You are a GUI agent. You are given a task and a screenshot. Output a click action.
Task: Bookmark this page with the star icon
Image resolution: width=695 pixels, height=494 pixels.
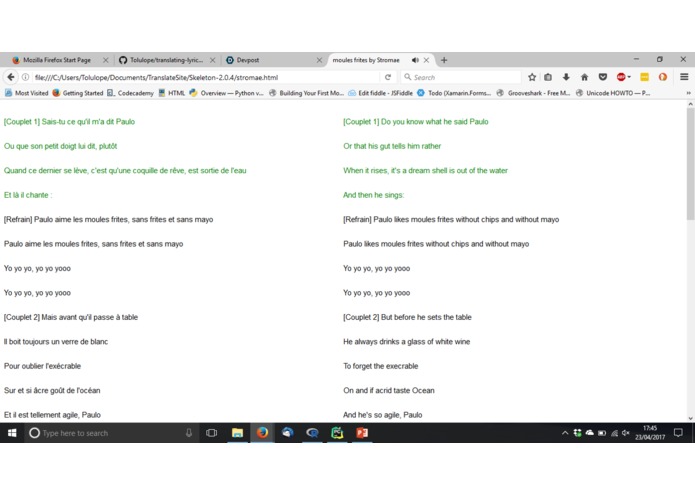pos(532,77)
